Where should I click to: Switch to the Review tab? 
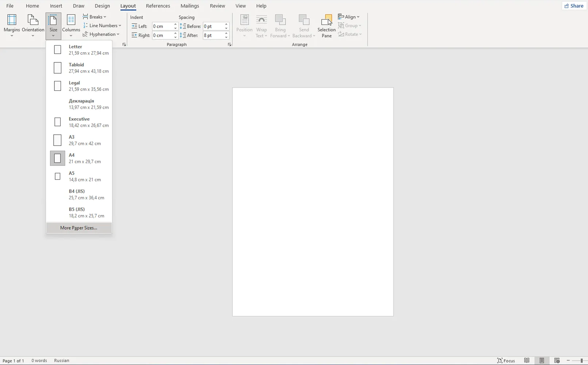pos(217,6)
